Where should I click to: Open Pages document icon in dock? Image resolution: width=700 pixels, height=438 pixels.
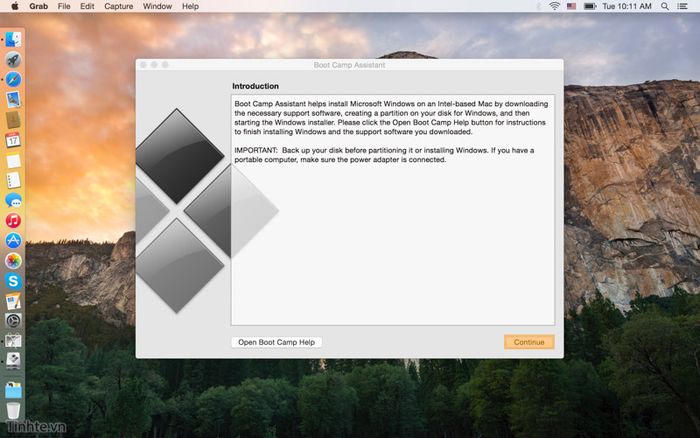pyautogui.click(x=13, y=301)
